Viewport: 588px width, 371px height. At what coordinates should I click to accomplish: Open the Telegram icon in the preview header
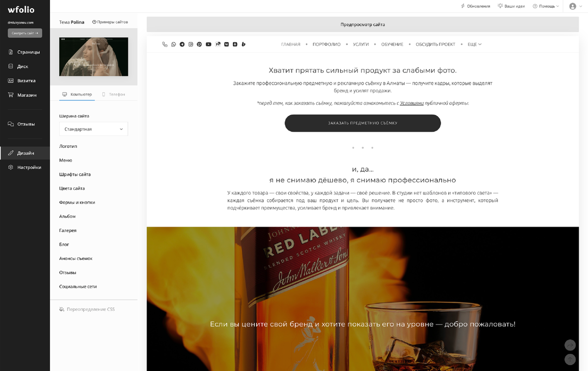click(x=182, y=44)
